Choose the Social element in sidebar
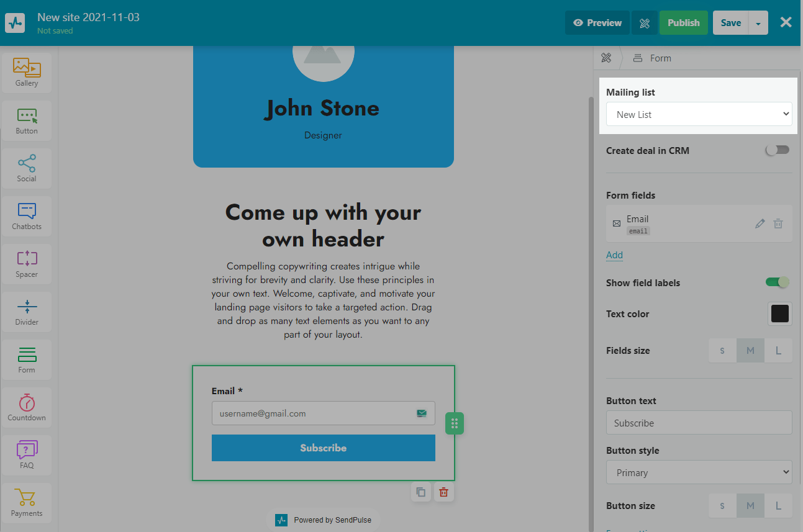 pos(27,168)
